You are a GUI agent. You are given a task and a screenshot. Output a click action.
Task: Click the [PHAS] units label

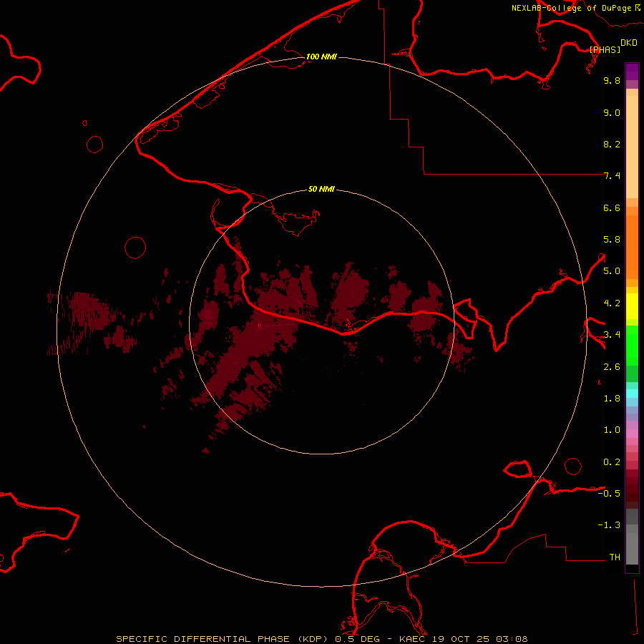(605, 49)
